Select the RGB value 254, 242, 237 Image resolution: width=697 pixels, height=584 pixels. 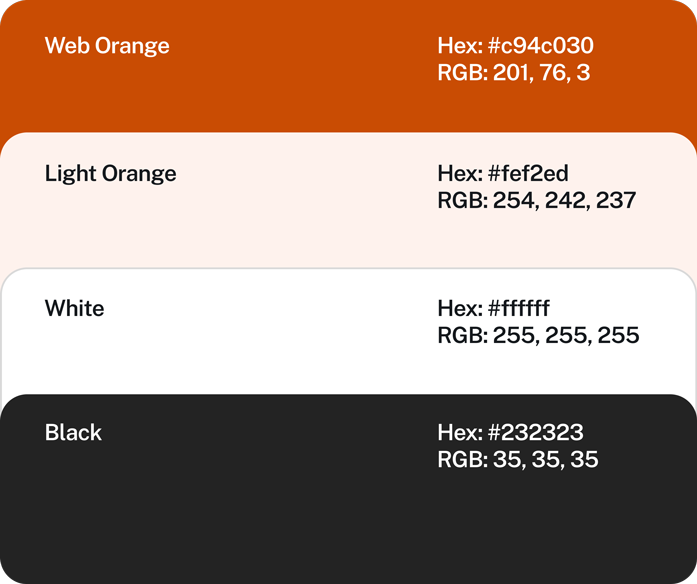(565, 200)
